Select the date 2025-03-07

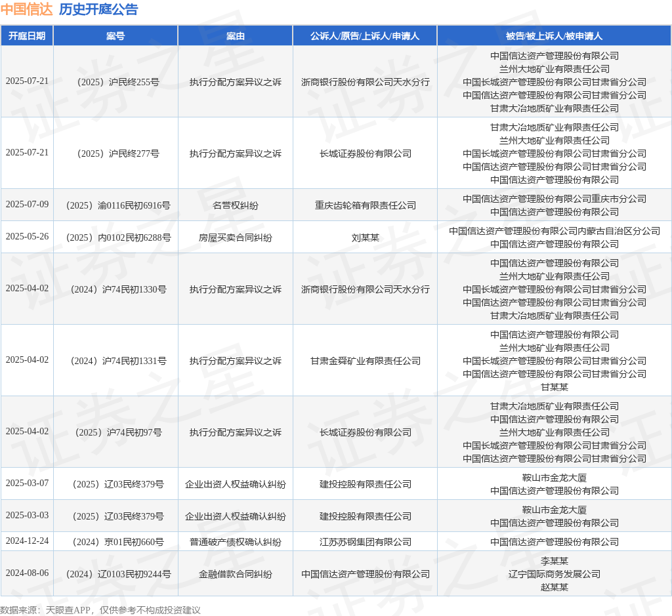pyautogui.click(x=27, y=483)
